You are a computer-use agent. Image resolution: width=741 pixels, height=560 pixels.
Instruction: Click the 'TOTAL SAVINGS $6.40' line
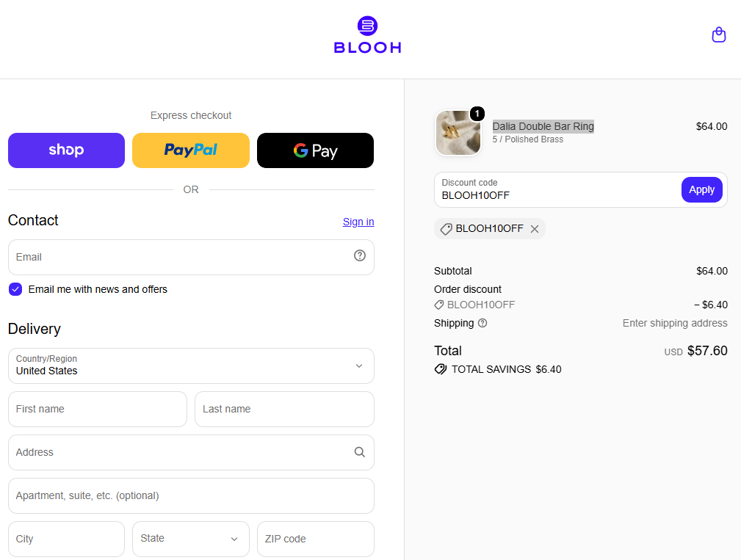click(x=498, y=369)
